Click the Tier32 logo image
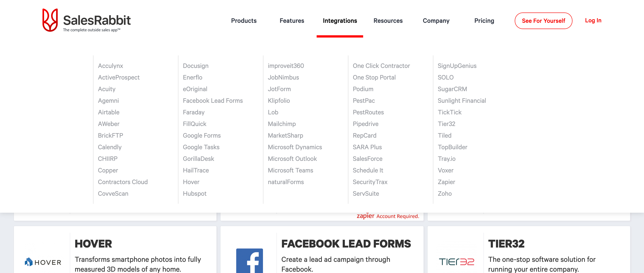This screenshot has height=273, width=644. click(x=456, y=262)
